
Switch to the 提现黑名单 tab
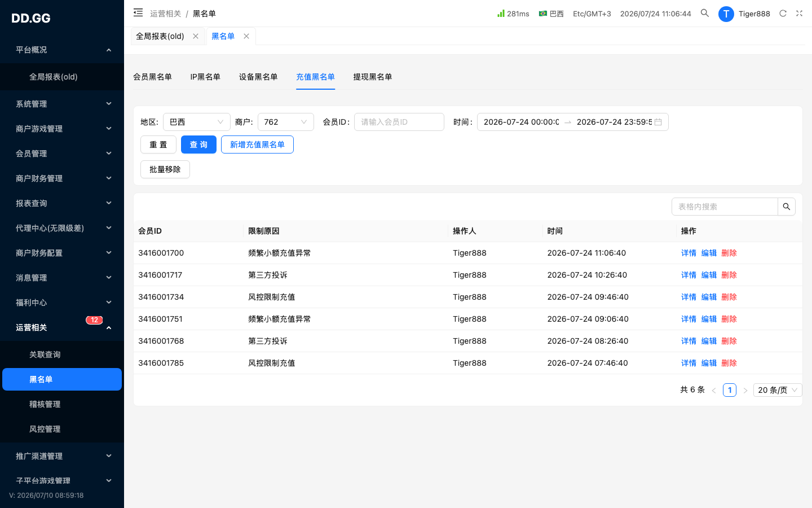[373, 77]
